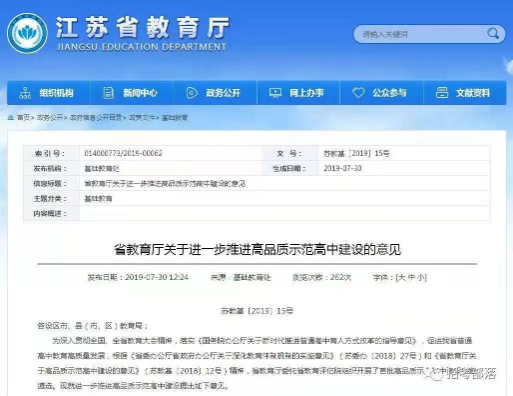The height and width of the screenshot is (396, 513).
Task: Open the 公众参与 menu
Action: pyautogui.click(x=381, y=93)
